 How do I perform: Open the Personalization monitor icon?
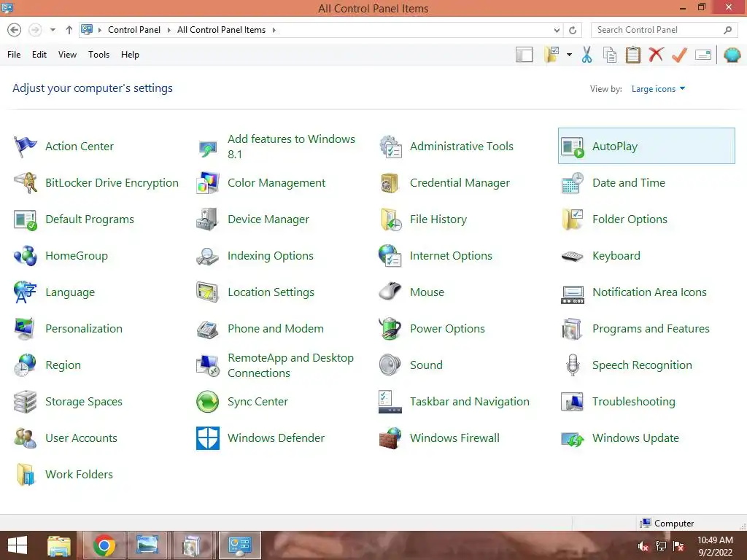26,329
